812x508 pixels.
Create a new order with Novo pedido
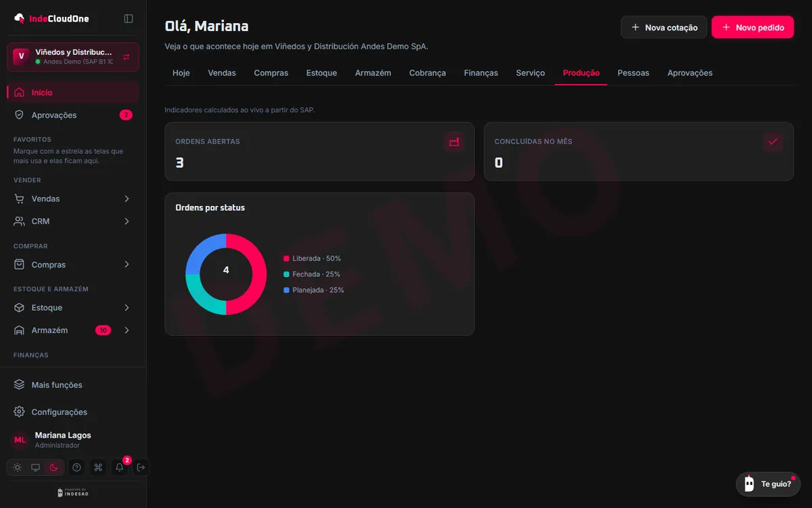point(752,28)
